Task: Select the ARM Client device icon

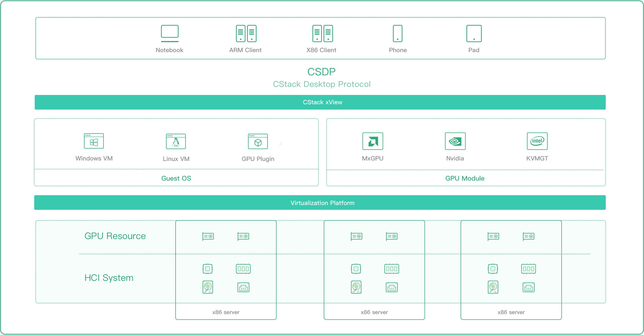Action: point(246,33)
